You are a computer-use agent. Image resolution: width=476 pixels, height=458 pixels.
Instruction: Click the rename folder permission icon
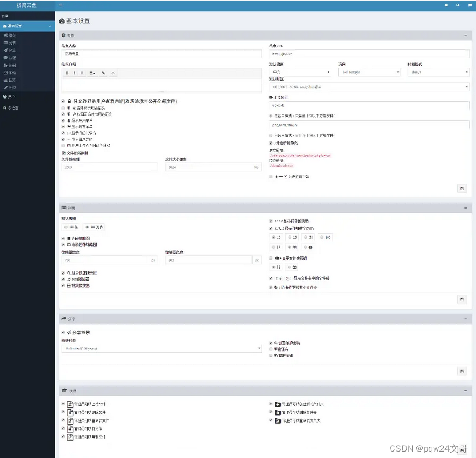[x=277, y=421]
